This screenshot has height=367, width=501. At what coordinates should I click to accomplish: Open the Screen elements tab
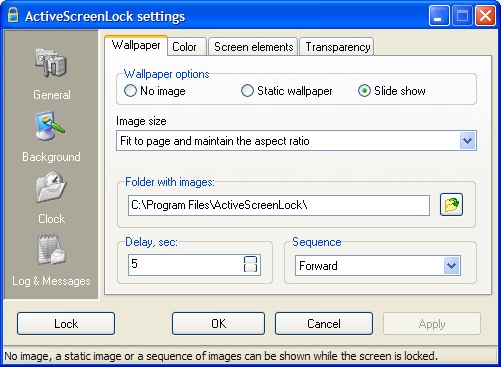(x=253, y=47)
